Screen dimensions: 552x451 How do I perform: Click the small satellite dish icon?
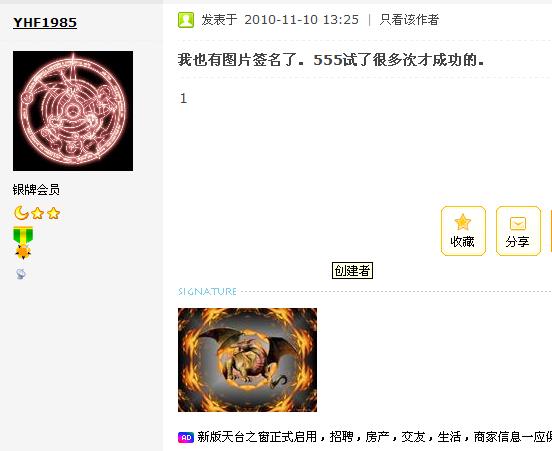(20, 274)
